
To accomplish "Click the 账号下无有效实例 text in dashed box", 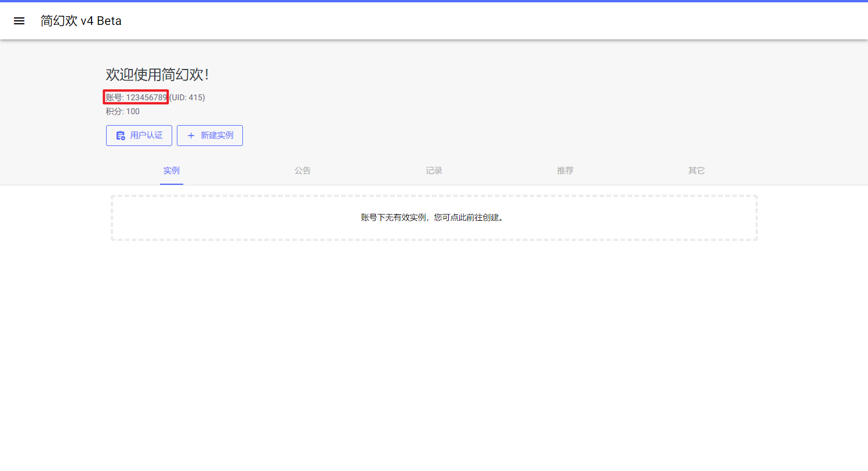I will click(393, 218).
